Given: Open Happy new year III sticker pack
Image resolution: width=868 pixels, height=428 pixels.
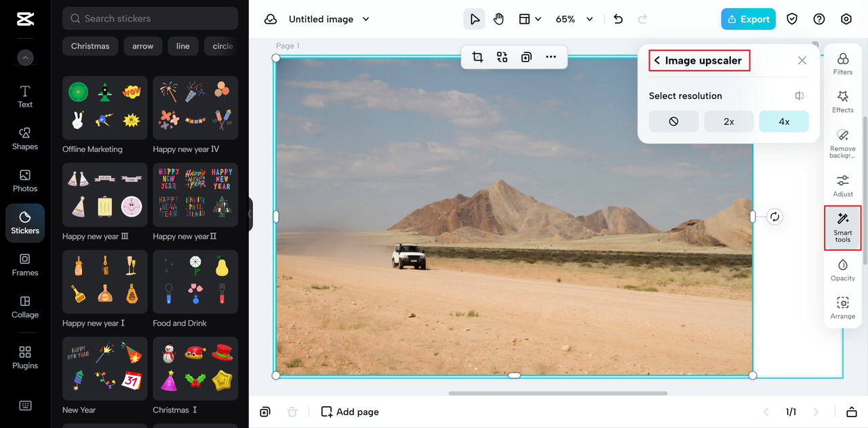Looking at the screenshot, I should (x=104, y=195).
